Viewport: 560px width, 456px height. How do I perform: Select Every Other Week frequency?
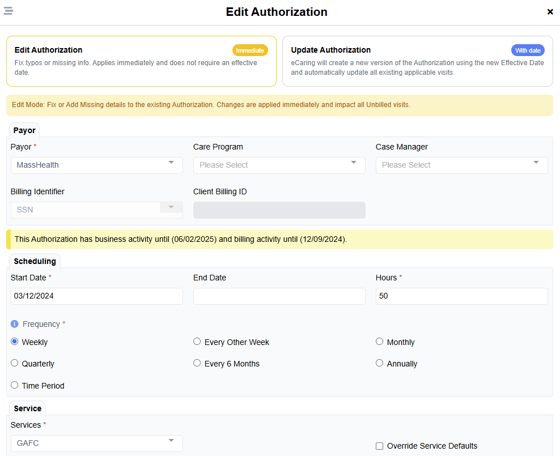[197, 341]
